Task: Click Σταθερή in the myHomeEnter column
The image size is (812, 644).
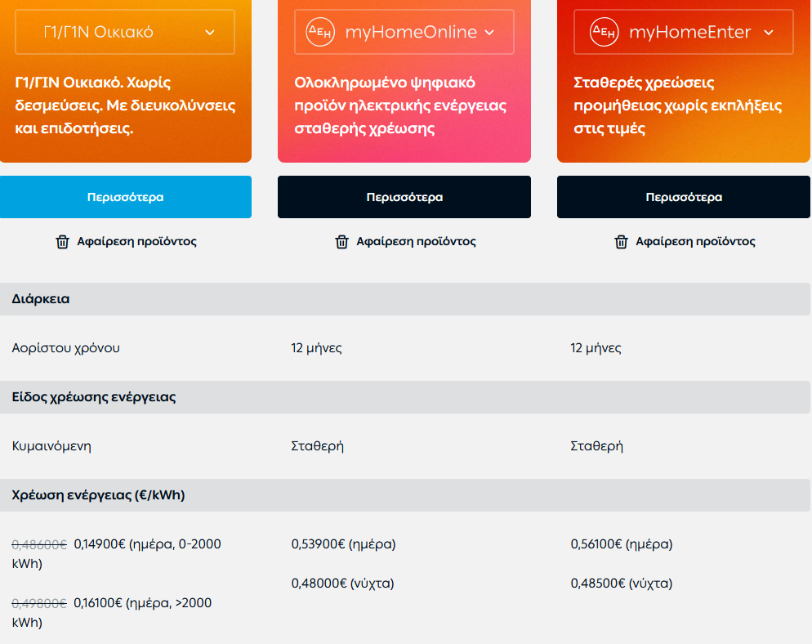Action: (596, 446)
